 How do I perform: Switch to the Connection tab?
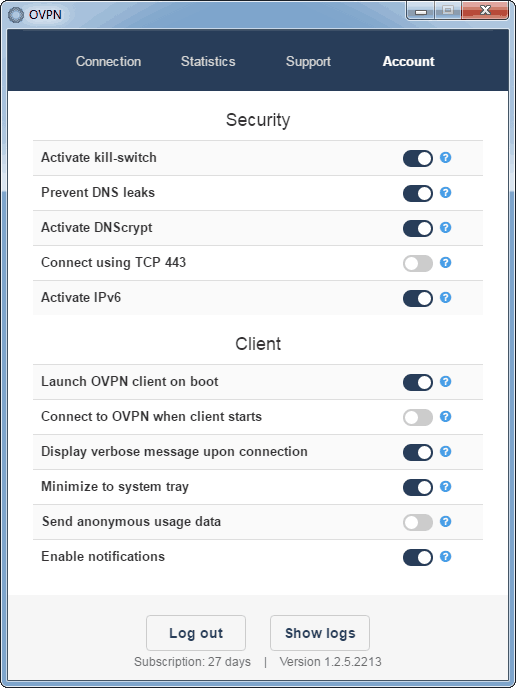coord(108,61)
